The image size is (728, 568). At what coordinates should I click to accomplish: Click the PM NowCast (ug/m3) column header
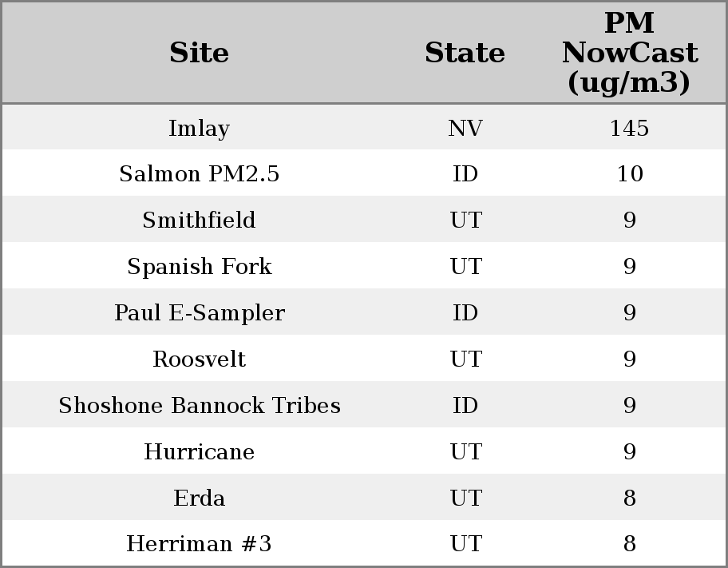tap(629, 54)
